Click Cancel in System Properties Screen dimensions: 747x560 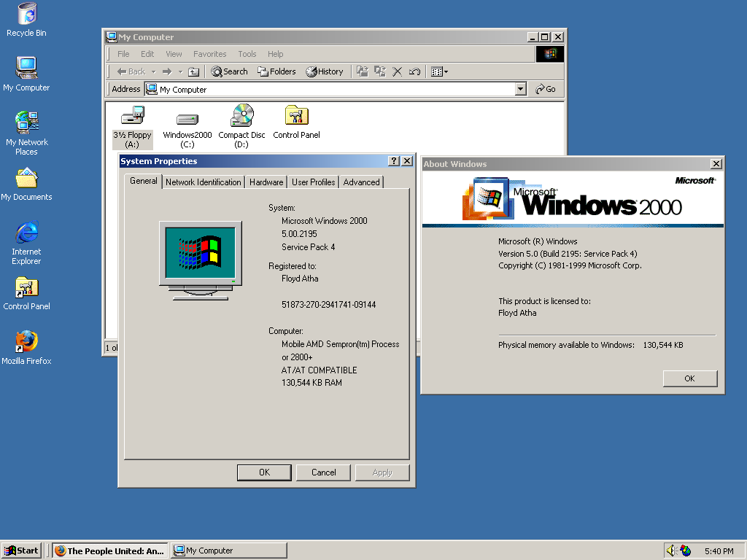pyautogui.click(x=323, y=472)
